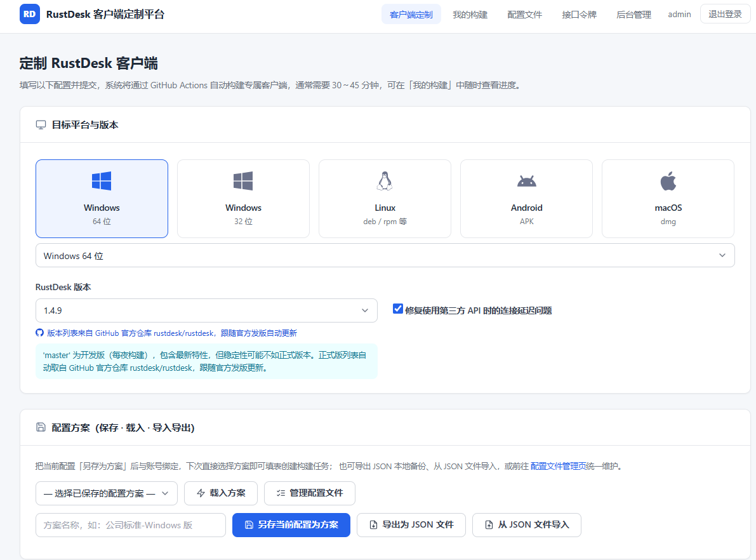Follow the 配置文件管理页 link
This screenshot has height=560, width=756.
559,466
